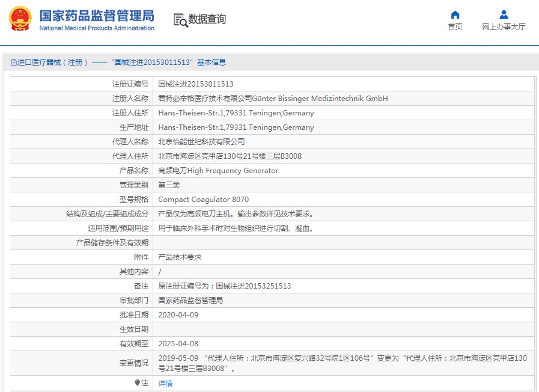Click the 生效日期 label

click(x=134, y=329)
